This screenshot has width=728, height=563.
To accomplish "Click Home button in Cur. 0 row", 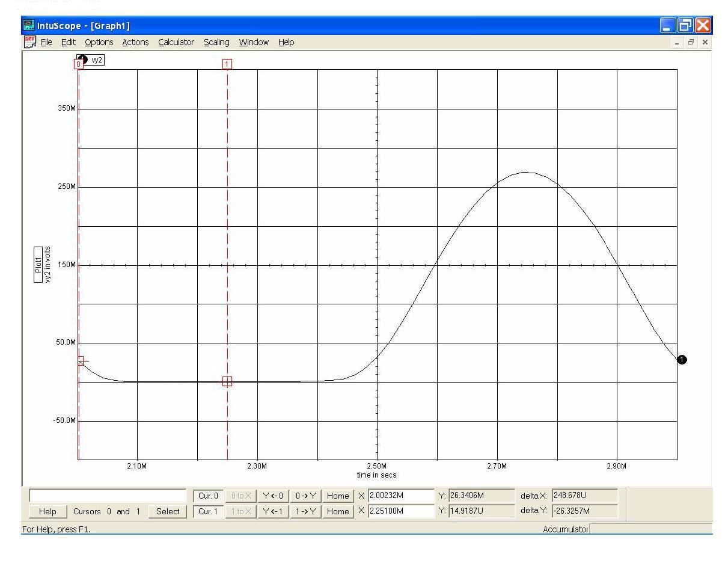I will click(338, 496).
